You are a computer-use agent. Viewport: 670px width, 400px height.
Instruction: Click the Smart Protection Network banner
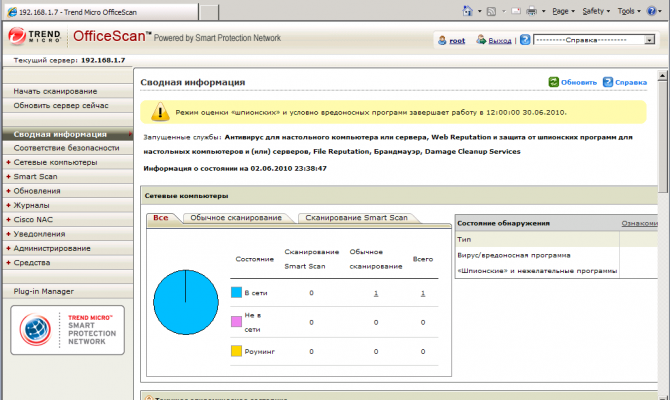click(x=68, y=330)
